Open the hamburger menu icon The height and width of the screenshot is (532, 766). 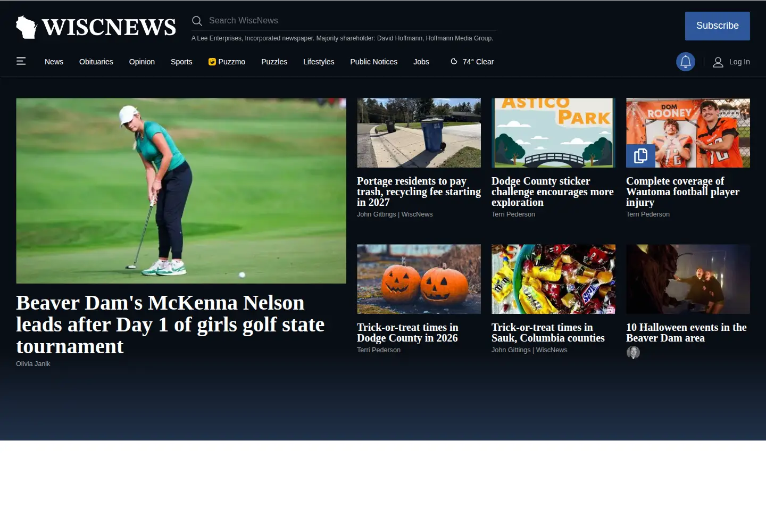21,61
